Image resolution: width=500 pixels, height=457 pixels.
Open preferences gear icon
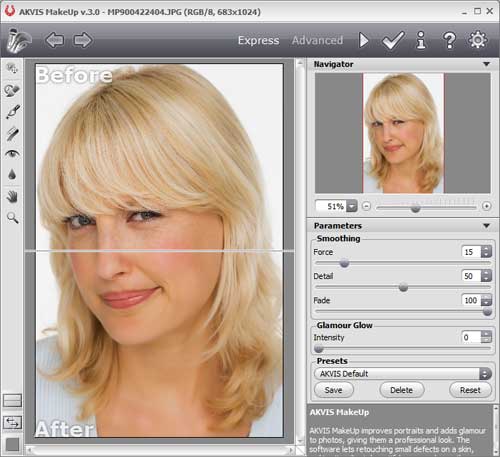pos(478,40)
